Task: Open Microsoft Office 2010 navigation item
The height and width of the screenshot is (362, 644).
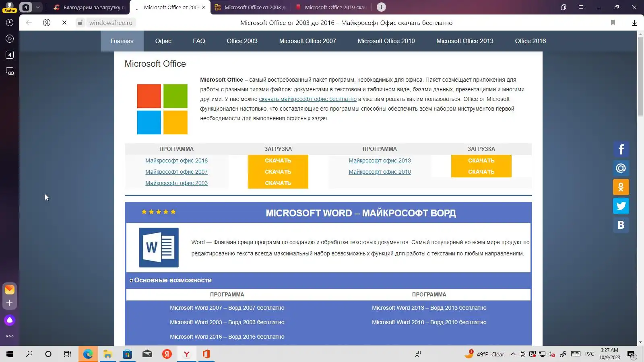Action: pyautogui.click(x=386, y=41)
